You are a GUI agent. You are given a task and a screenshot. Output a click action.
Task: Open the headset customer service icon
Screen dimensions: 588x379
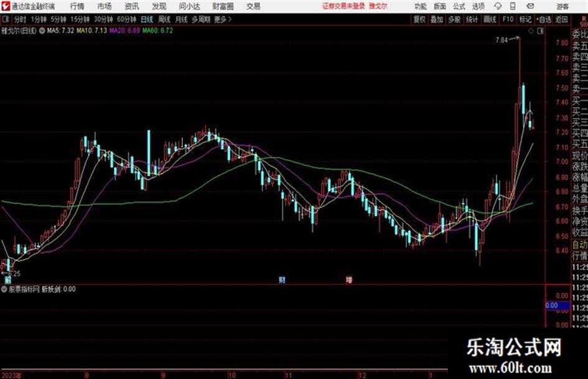click(498, 6)
